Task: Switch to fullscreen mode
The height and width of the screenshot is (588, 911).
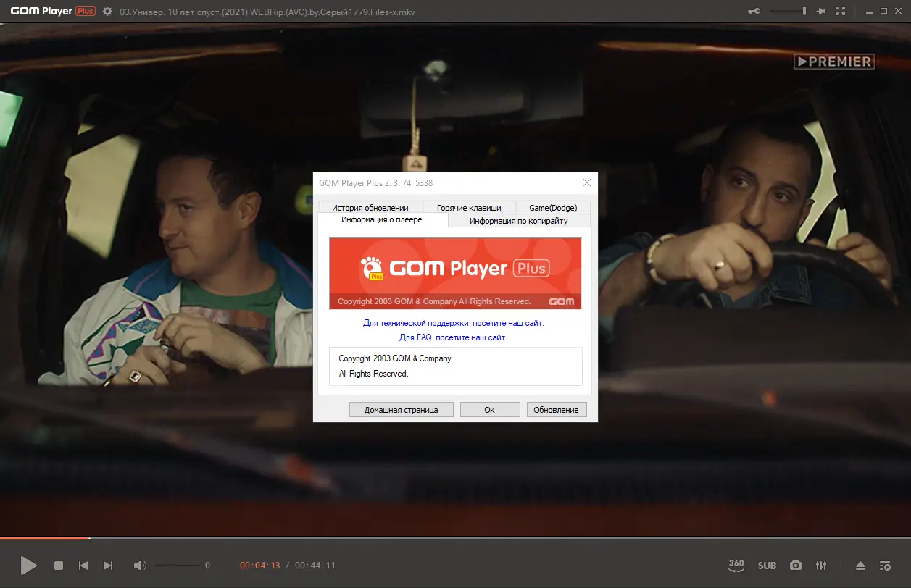Action: click(841, 12)
